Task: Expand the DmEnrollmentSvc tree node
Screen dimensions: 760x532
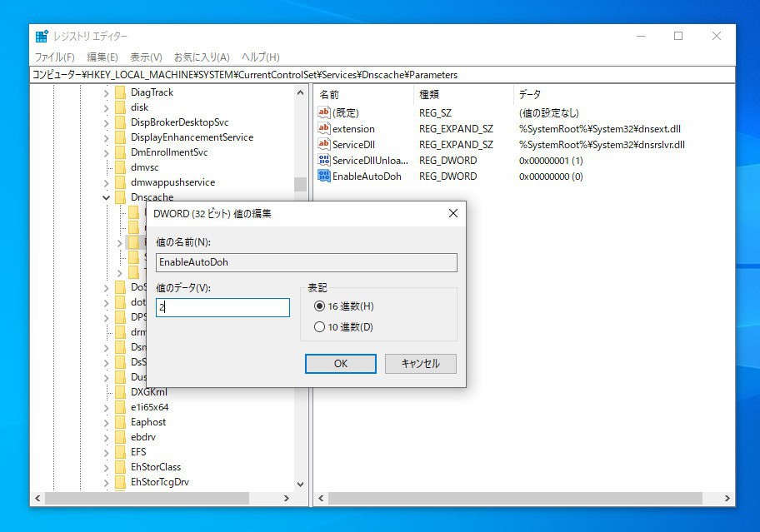Action: (106, 153)
